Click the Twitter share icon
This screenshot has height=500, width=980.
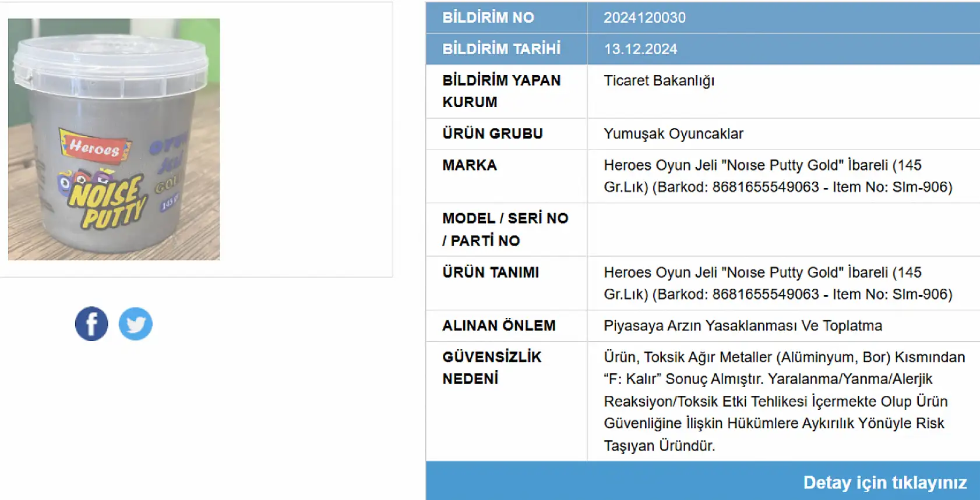(x=135, y=324)
